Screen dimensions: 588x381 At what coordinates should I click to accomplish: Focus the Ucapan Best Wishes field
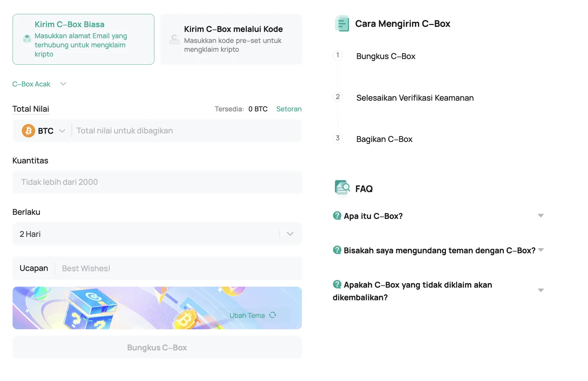point(178,268)
